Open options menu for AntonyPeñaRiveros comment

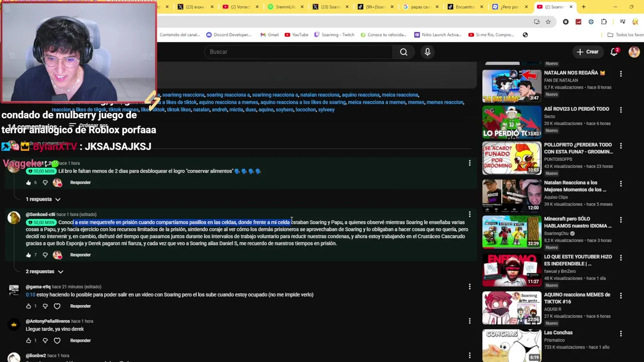[469, 321]
